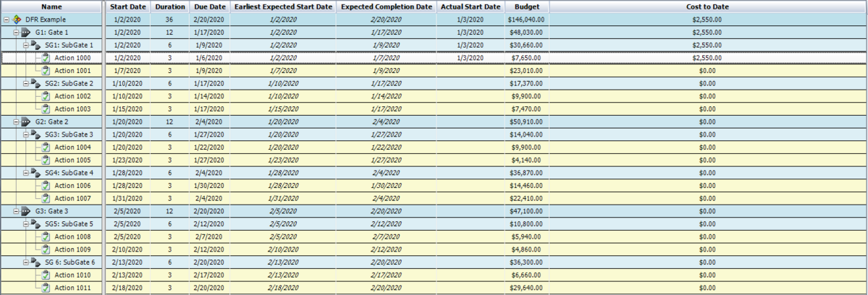The height and width of the screenshot is (295, 868).
Task: Collapse the DFR Example tree node
Action: [x=6, y=20]
